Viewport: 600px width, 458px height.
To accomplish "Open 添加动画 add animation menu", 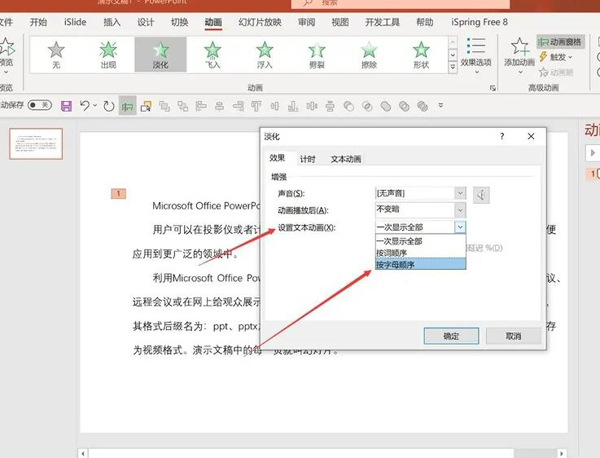I will pos(519,55).
